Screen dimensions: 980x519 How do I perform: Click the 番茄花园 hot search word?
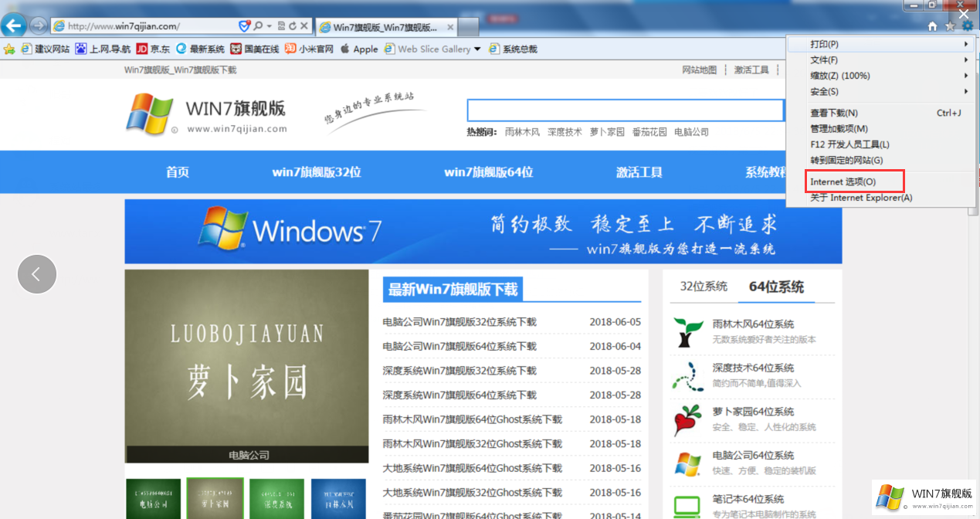tap(649, 132)
